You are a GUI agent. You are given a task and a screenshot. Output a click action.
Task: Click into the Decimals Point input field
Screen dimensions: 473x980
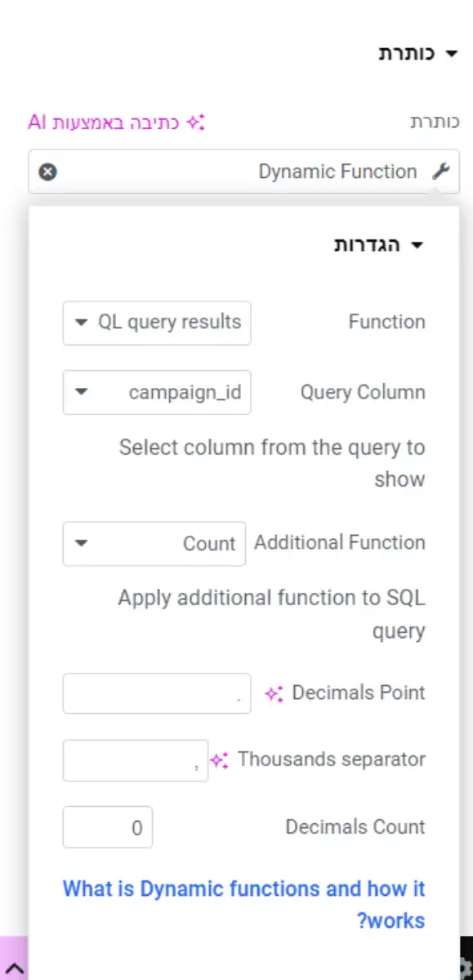[x=157, y=693]
